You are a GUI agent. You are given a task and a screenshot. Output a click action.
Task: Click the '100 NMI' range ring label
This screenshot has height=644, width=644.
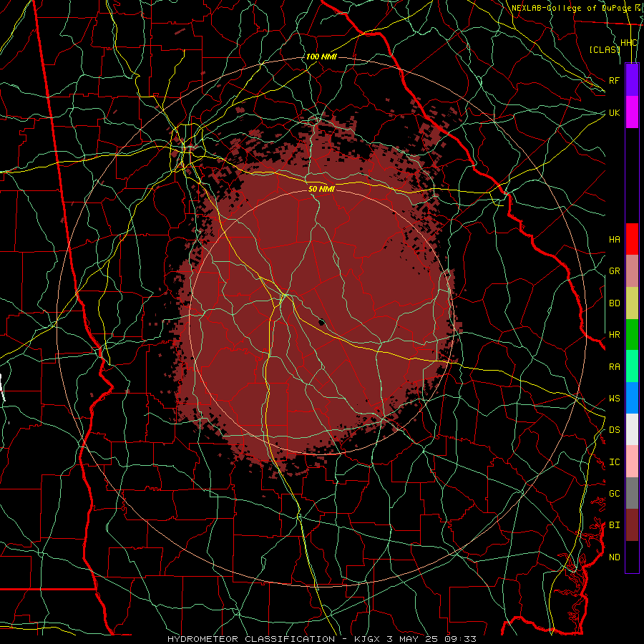pyautogui.click(x=321, y=57)
